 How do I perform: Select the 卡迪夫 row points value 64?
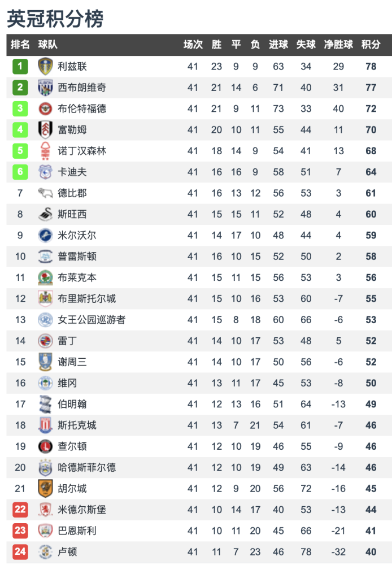[x=371, y=172]
